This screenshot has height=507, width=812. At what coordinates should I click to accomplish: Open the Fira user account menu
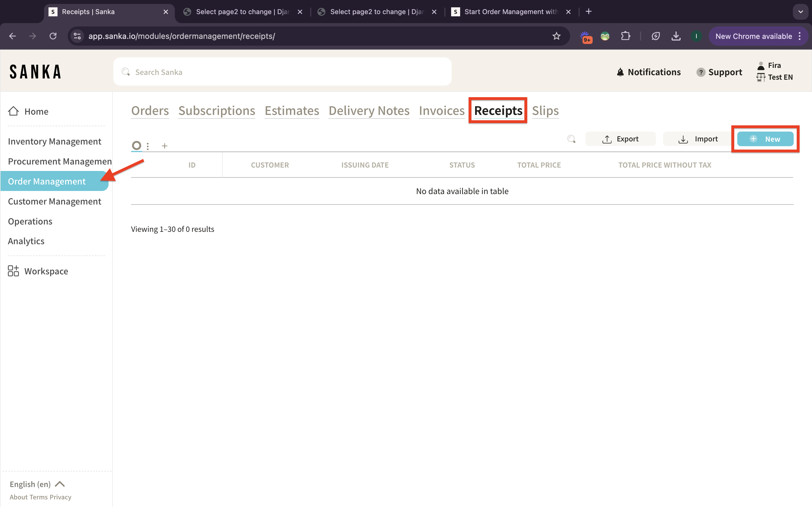pyautogui.click(x=774, y=65)
